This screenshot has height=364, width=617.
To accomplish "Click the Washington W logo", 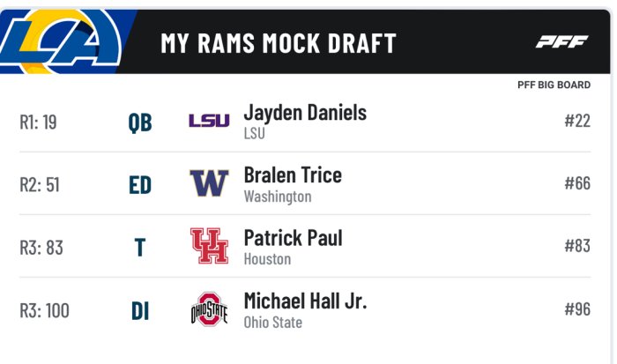I will [209, 183].
